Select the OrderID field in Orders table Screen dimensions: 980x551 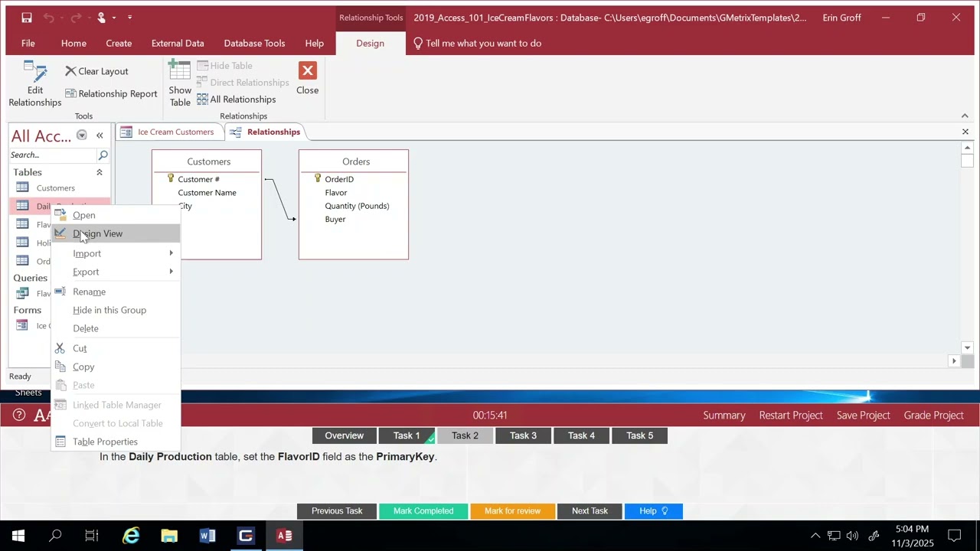[x=339, y=179]
